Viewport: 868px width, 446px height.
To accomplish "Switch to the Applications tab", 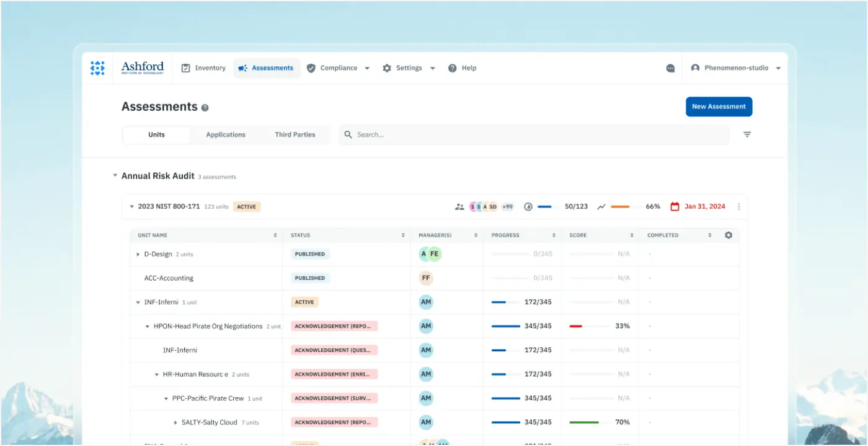I will pos(226,134).
